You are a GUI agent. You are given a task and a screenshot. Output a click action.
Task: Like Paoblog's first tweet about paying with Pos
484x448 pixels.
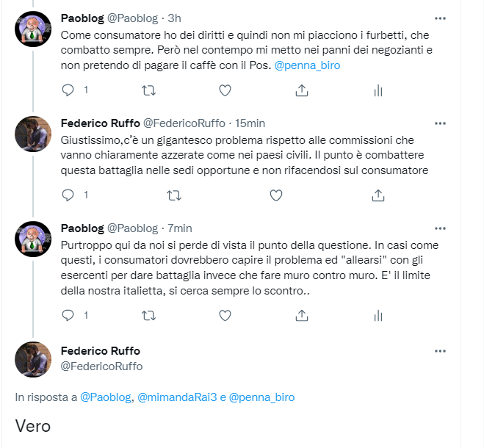(x=225, y=90)
